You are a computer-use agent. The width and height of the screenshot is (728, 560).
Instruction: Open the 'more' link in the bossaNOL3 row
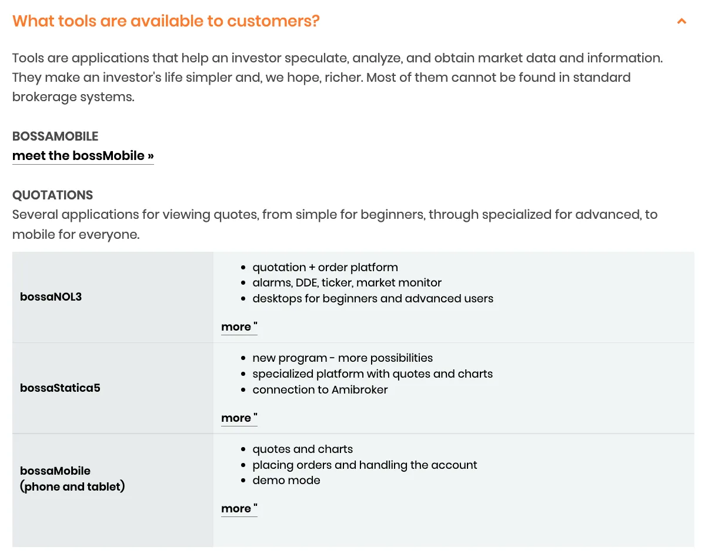(239, 327)
